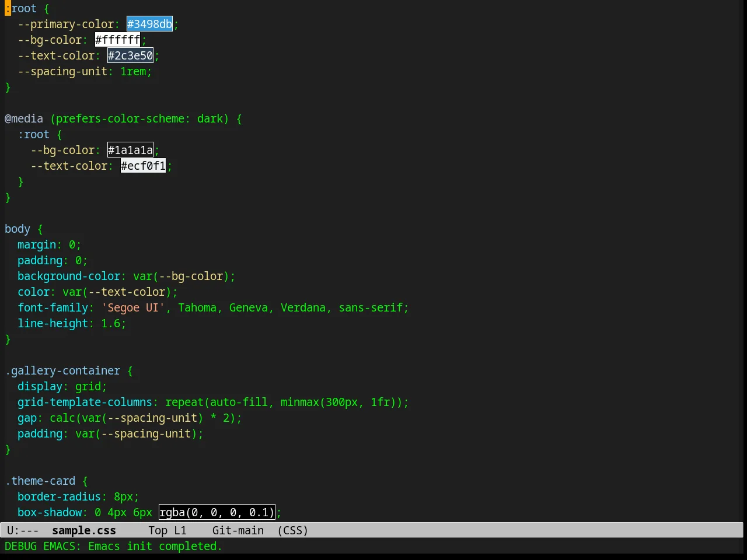
Task: Click the Verdana font name
Action: (303, 307)
